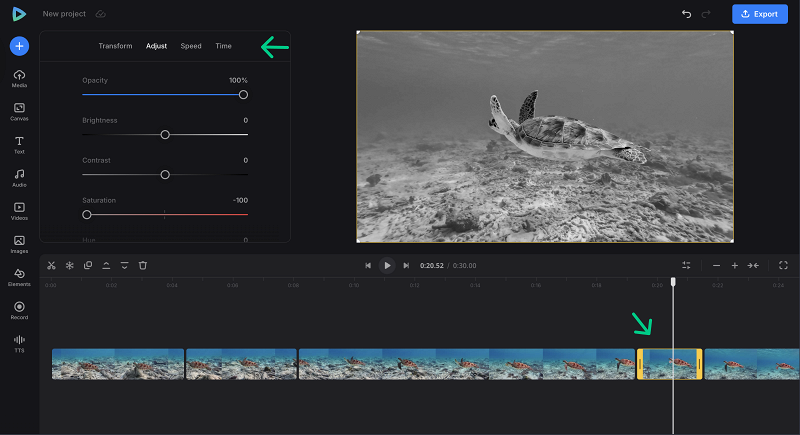Select the last clip after the highlighted one
The height and width of the screenshot is (435, 800).
pos(752,364)
